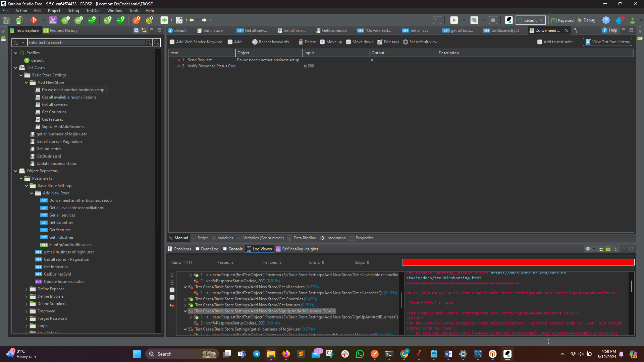Click the green plus New item icon

(x=164, y=20)
